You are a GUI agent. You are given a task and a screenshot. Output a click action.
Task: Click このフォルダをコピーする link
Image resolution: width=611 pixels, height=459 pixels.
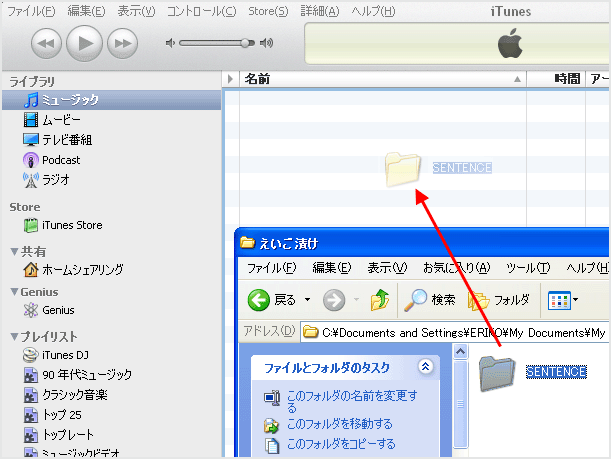tap(341, 444)
